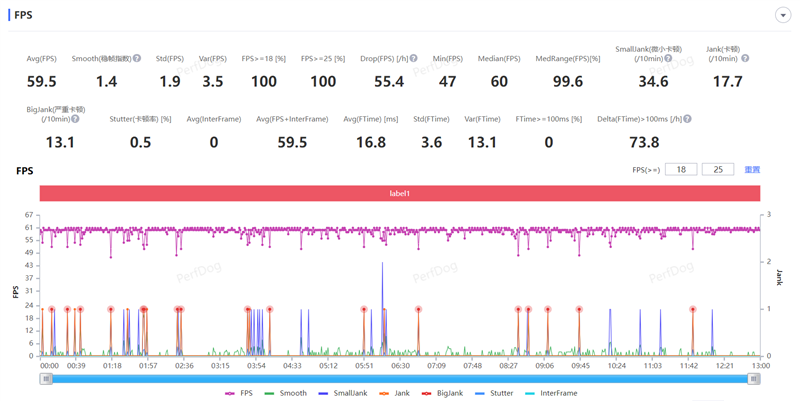Click right handle of time range slider
The height and width of the screenshot is (401, 800).
pos(755,379)
